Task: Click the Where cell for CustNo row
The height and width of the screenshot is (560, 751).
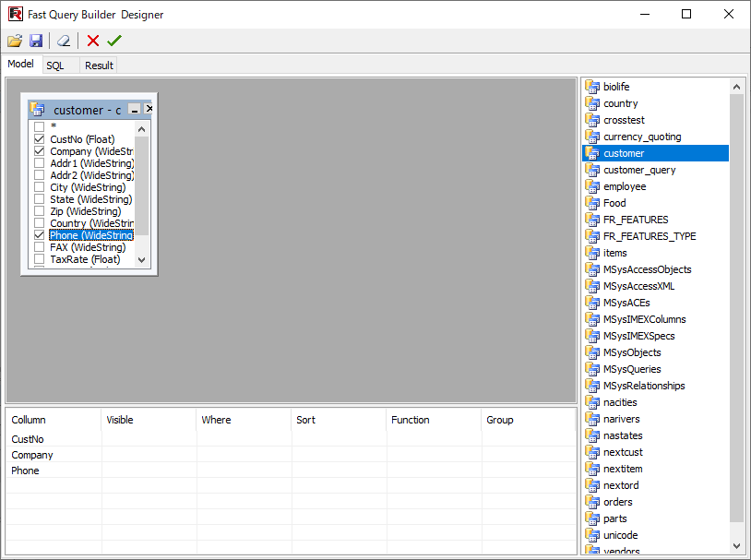Action: point(244,439)
